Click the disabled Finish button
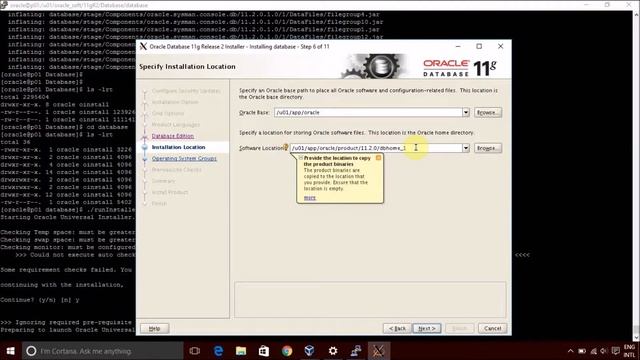Screen dimensions: 640x360 [x=460, y=328]
